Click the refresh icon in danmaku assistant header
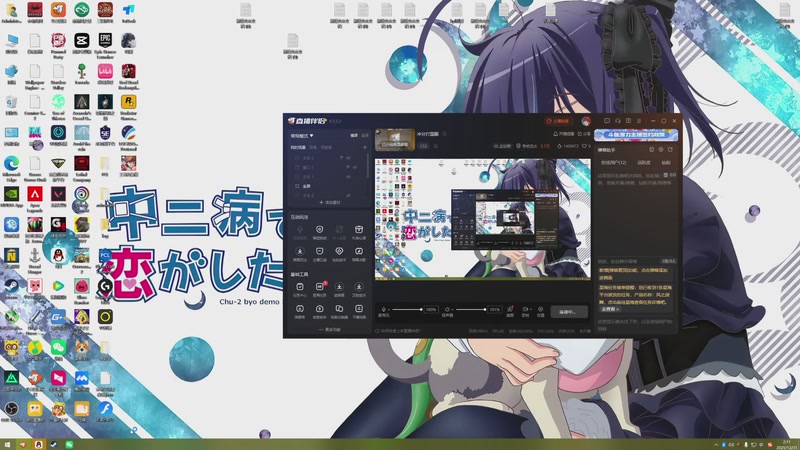 (x=670, y=149)
